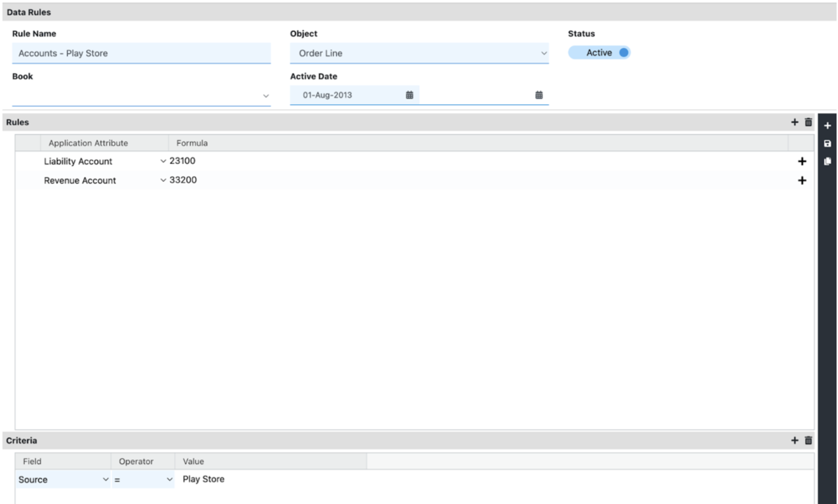The image size is (838, 504).
Task: Click the trash icon in Rules header
Action: click(808, 122)
